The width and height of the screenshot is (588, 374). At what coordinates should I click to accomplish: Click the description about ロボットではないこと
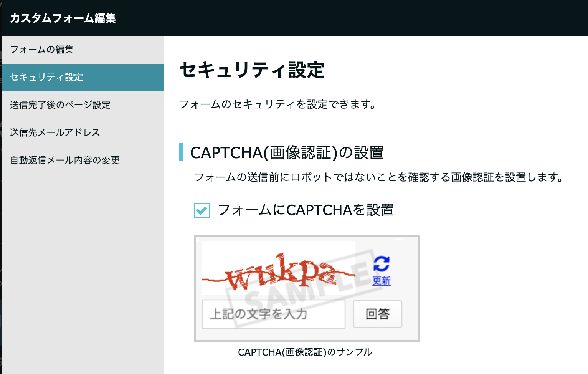(379, 177)
